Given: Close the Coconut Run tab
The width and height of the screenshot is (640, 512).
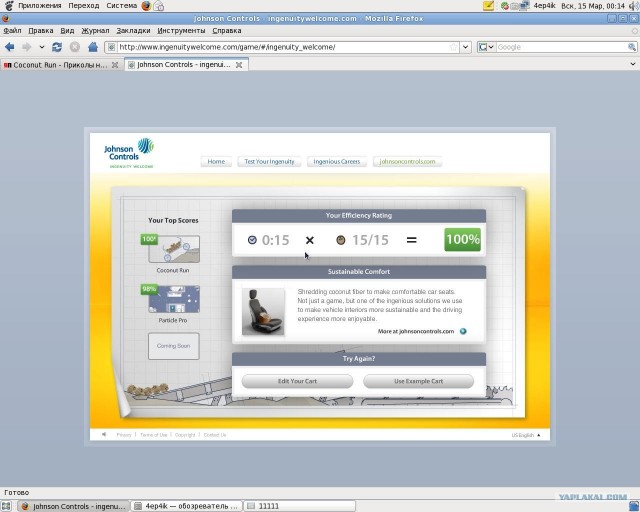Looking at the screenshot, I should click(x=115, y=65).
